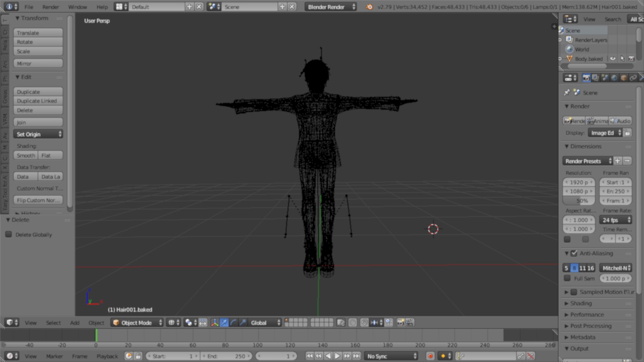Image resolution: width=644 pixels, height=362 pixels.
Task: Toggle proportional editing circle icon
Action: click(x=353, y=322)
